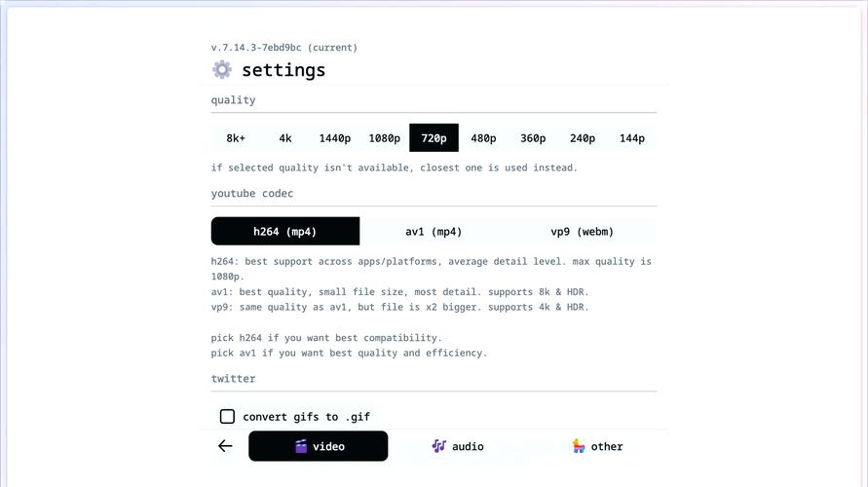The width and height of the screenshot is (868, 487).
Task: Switch to the video tab
Action: [x=319, y=446]
